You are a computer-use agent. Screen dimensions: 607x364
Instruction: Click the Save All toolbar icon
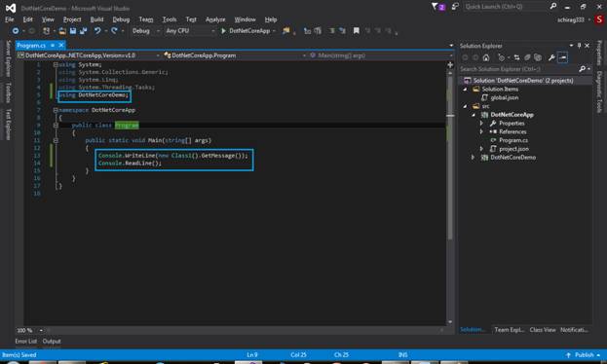[x=83, y=30]
